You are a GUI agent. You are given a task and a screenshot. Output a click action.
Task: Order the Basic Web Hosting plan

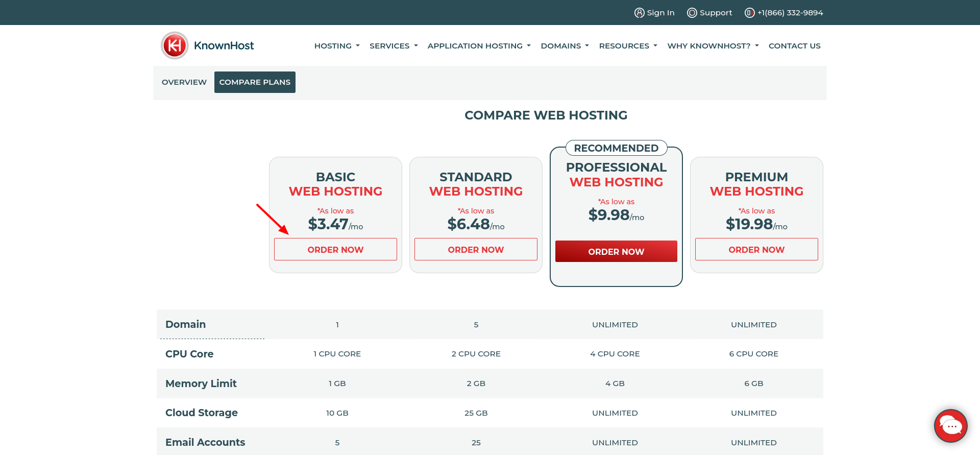click(335, 249)
